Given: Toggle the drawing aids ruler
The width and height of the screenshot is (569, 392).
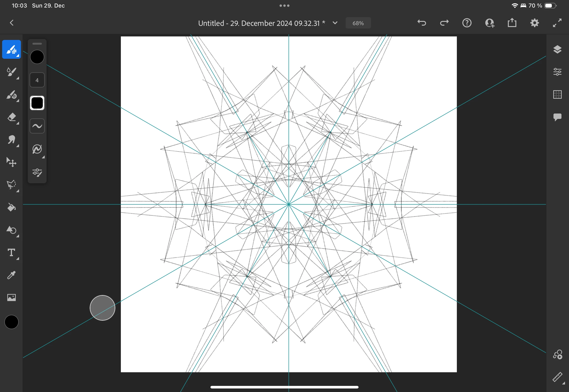Looking at the screenshot, I should [x=557, y=377].
